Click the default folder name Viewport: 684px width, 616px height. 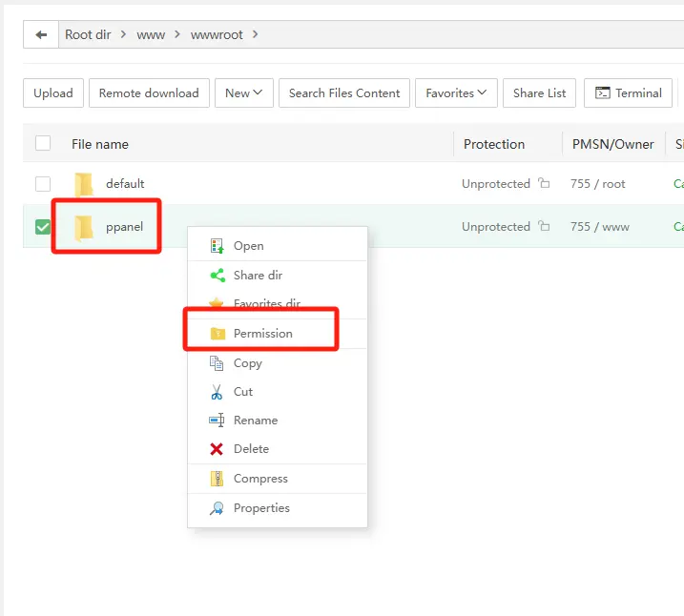point(125,183)
